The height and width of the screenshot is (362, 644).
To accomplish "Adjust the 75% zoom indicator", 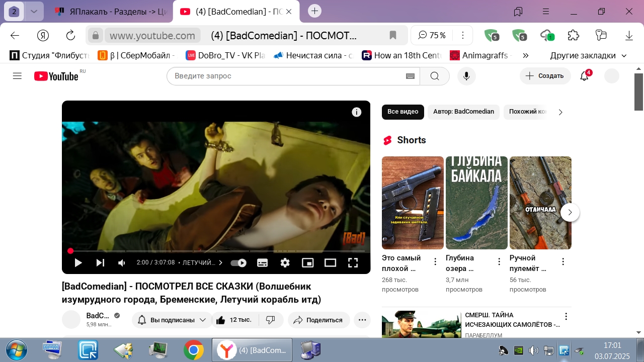I will point(432,35).
